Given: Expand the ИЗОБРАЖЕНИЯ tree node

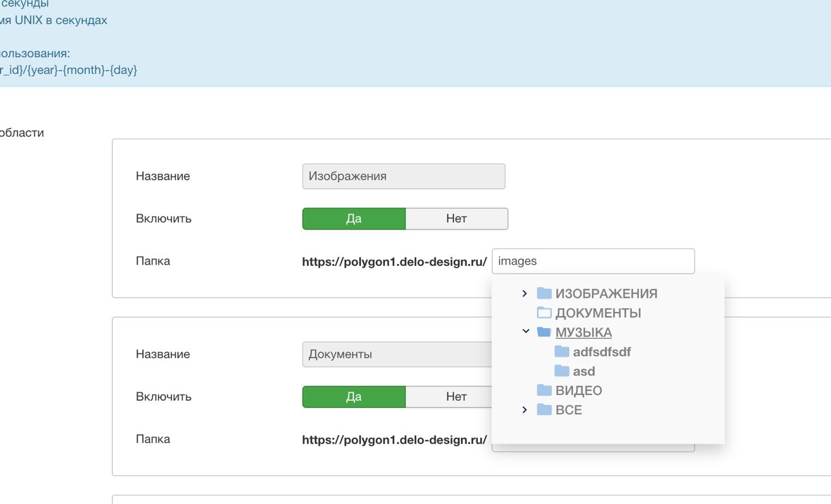Looking at the screenshot, I should [525, 293].
